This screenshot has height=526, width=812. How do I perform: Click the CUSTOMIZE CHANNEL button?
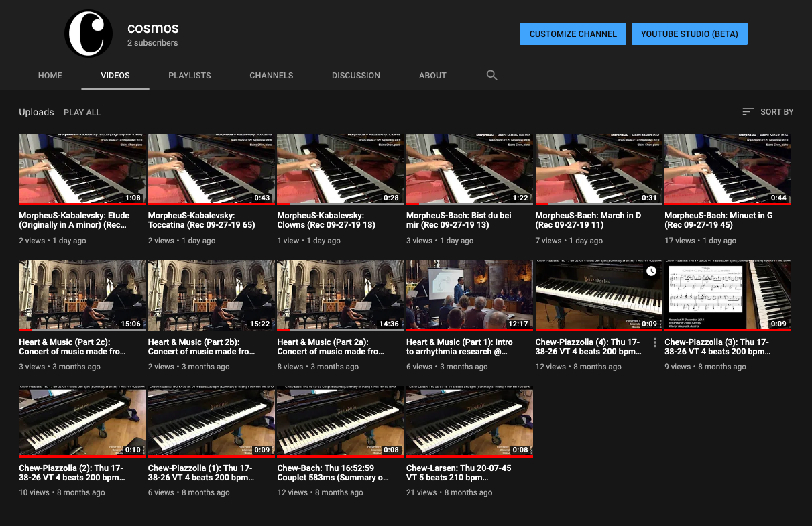573,34
